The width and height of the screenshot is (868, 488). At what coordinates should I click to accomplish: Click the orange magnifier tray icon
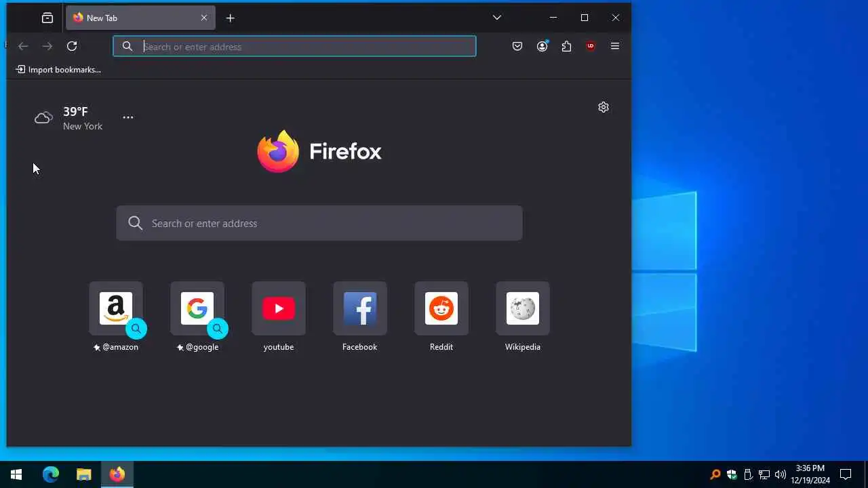[715, 474]
